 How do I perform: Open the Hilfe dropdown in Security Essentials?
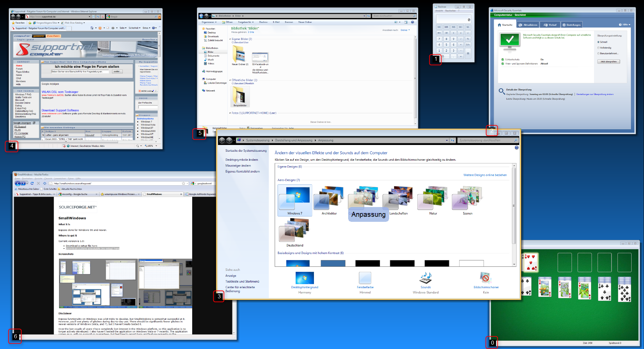coord(624,24)
